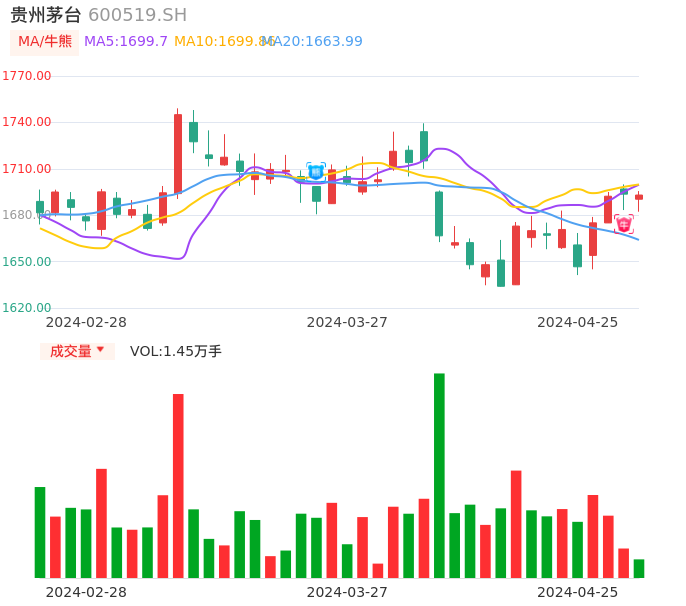Click the blue bear marker icon
The image size is (686, 606).
click(316, 172)
